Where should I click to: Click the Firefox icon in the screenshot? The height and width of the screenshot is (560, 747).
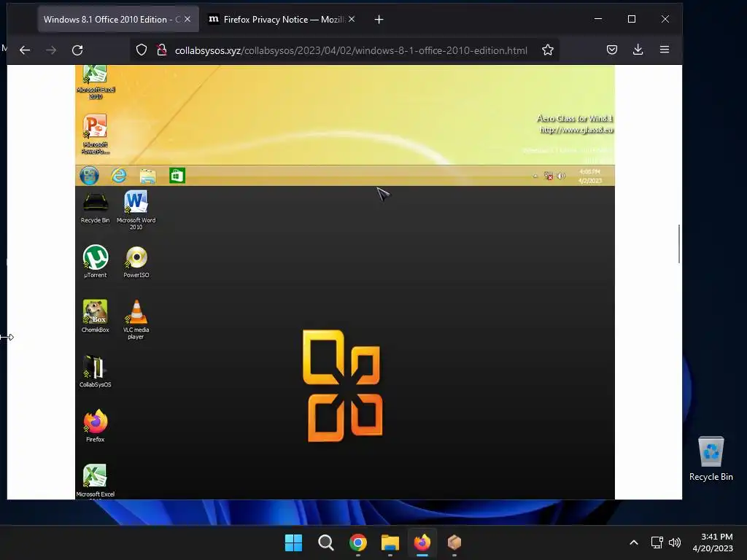pyautogui.click(x=96, y=426)
